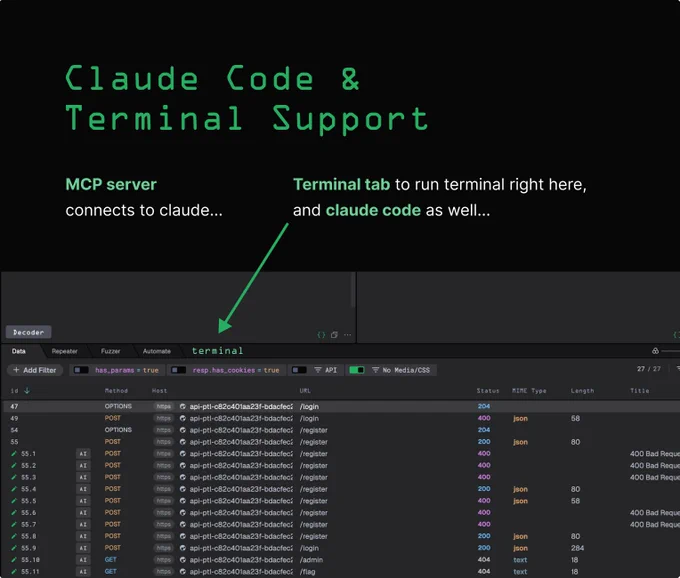Click the resp.has_cookies = true filter label

click(x=236, y=370)
